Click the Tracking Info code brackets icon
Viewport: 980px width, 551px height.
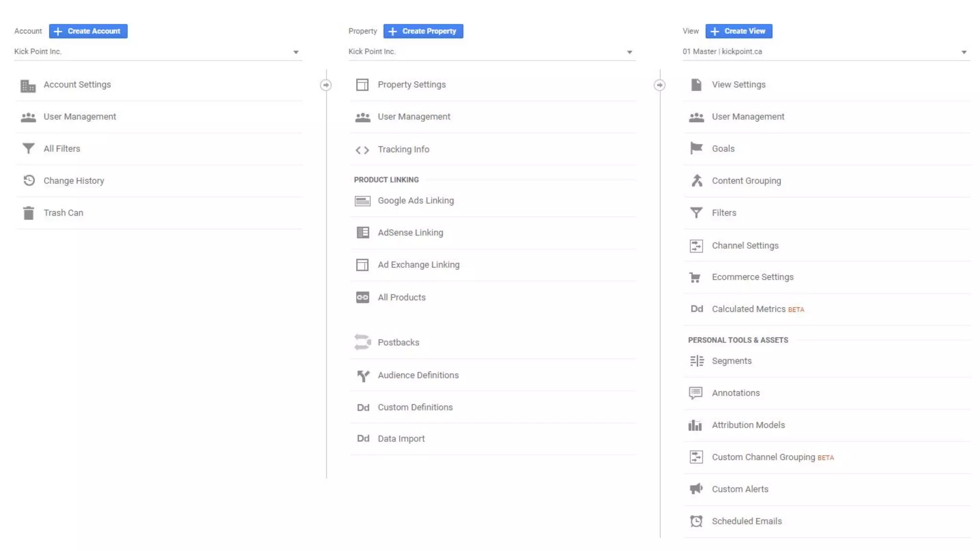click(x=362, y=150)
